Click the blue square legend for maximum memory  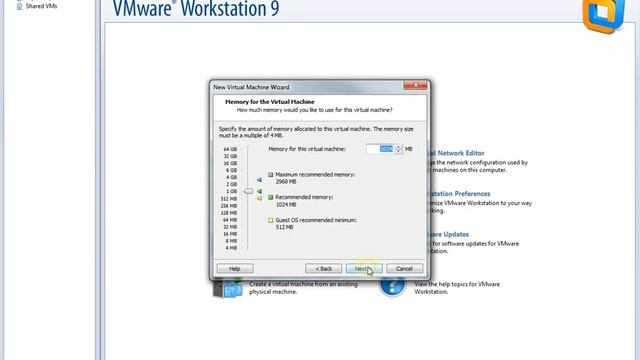pyautogui.click(x=270, y=174)
